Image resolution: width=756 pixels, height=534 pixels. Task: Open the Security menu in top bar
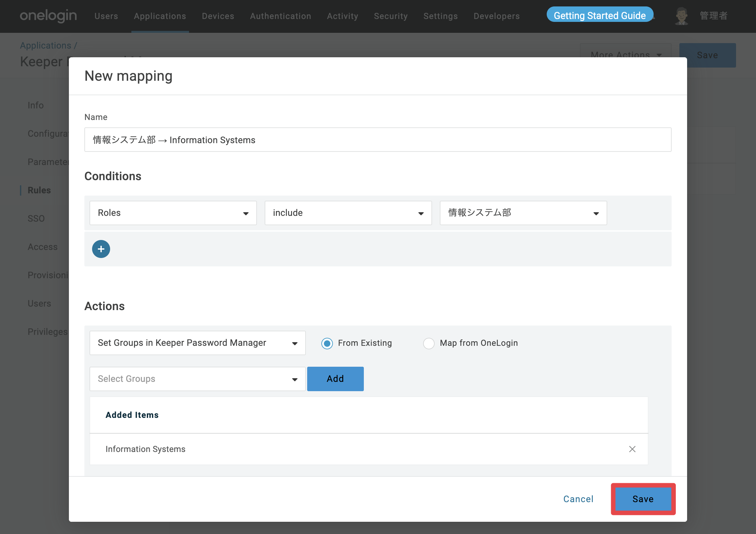(391, 16)
